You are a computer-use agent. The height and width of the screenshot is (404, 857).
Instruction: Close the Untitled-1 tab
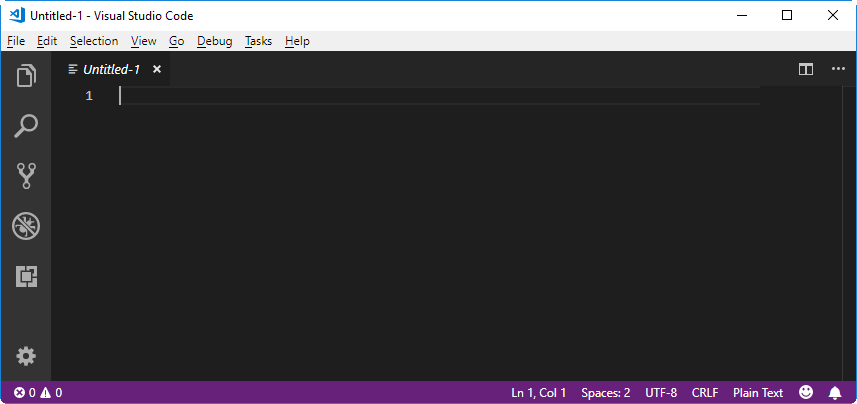point(157,69)
